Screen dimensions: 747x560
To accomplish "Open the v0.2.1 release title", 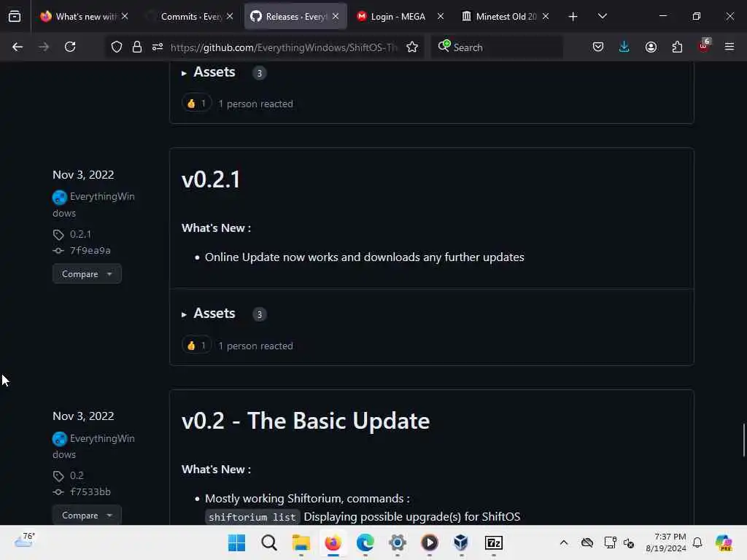I will pos(211,179).
